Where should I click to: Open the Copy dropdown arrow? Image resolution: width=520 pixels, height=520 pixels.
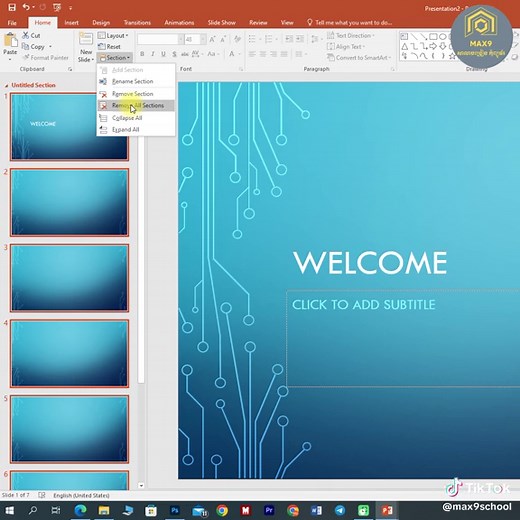(50, 47)
